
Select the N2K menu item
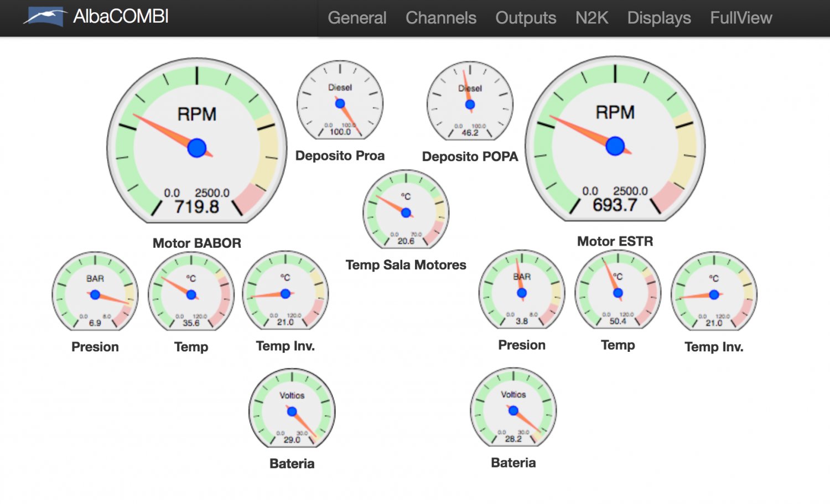[x=592, y=18]
